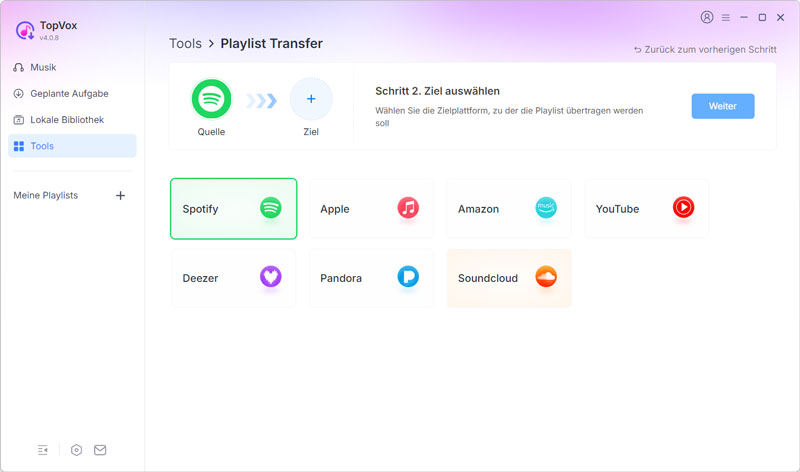Close the TopVox window
This screenshot has width=800, height=472.
pos(781,17)
